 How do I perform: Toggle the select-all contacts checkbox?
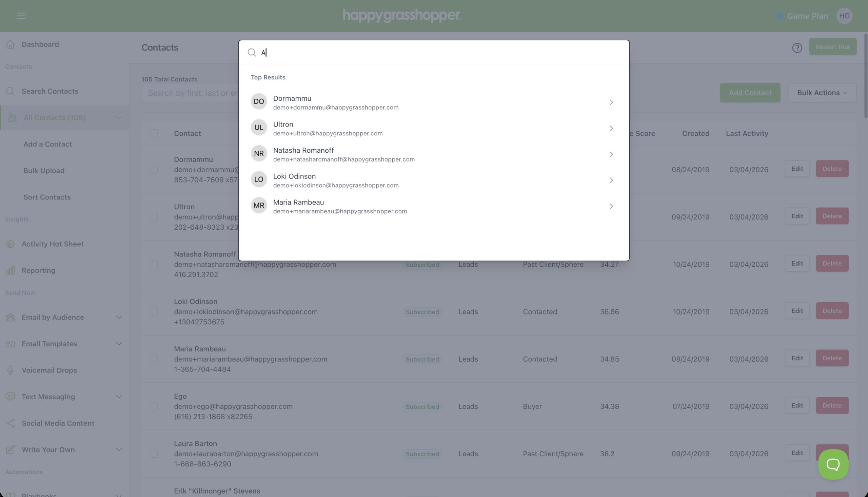click(154, 133)
